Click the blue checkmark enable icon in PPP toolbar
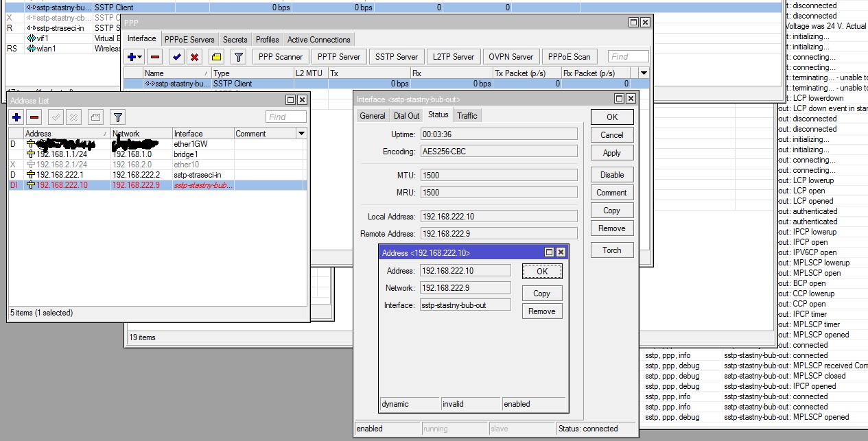 [177, 57]
